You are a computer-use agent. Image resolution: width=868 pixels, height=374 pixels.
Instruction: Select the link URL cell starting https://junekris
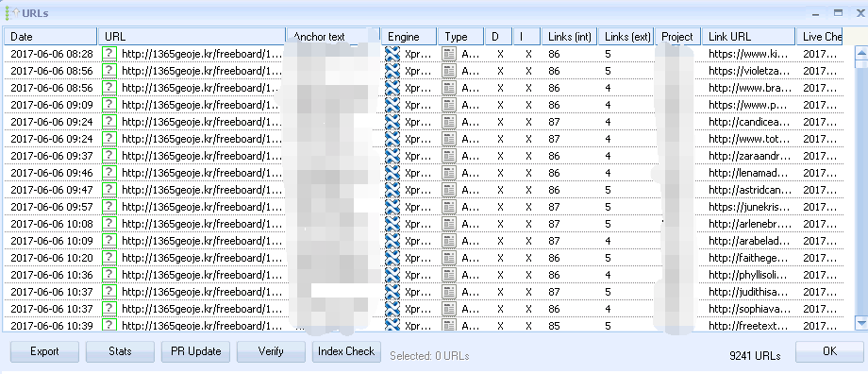[x=749, y=207]
